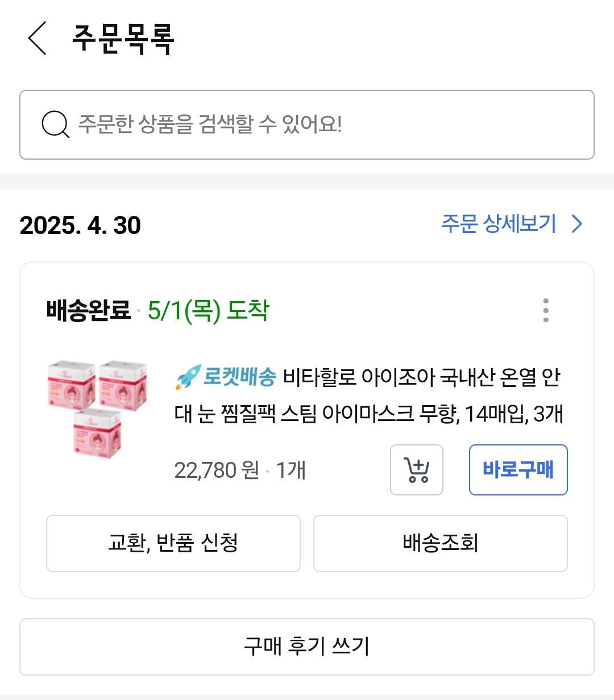The image size is (614, 700).
Task: Tap the chevron beside 주문 상세보기
Action: tap(577, 224)
